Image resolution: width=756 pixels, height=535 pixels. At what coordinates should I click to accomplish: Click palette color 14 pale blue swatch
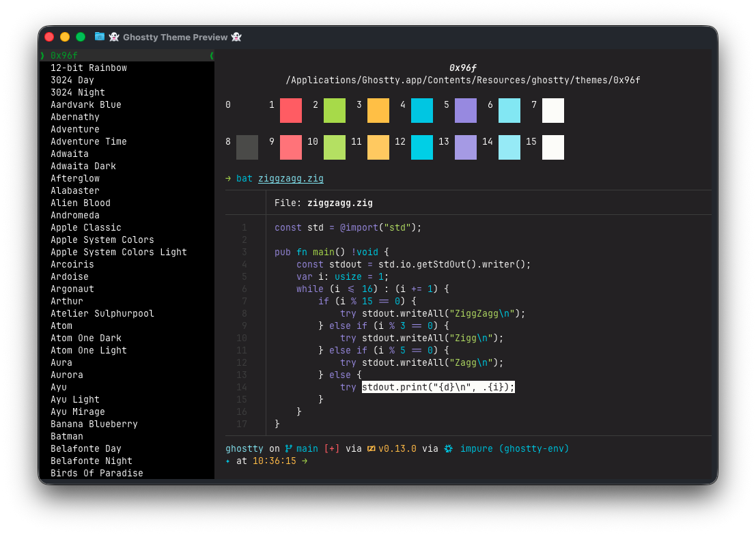509,147
